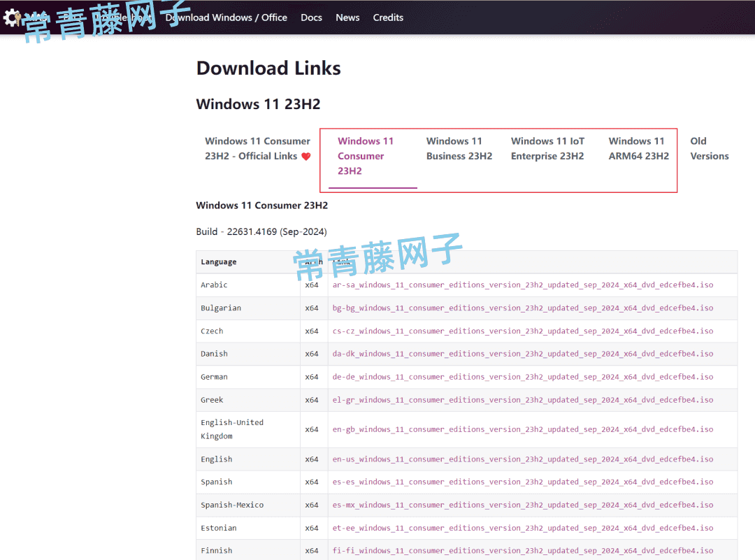This screenshot has width=755, height=560.
Task: Download the el-gr Greek ISO link
Action: point(522,400)
